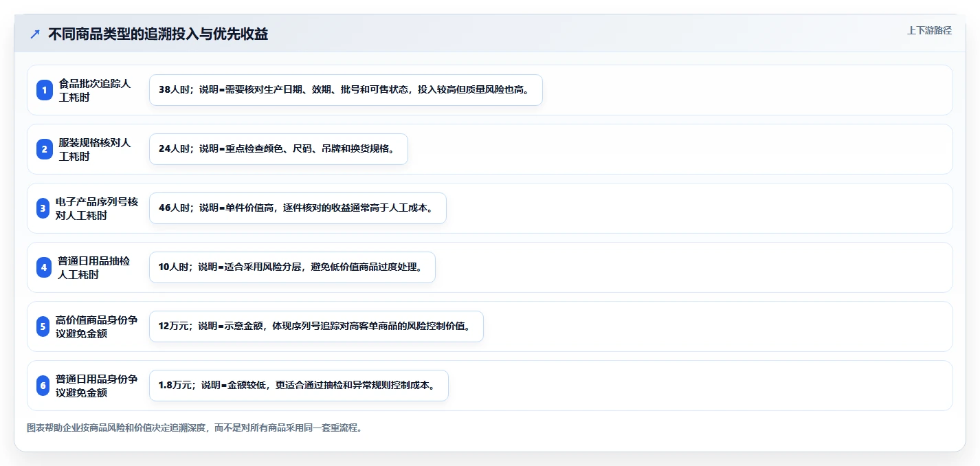Click number badge 4 for 普通日用品抽检
The width and height of the screenshot is (980, 466).
point(44,267)
